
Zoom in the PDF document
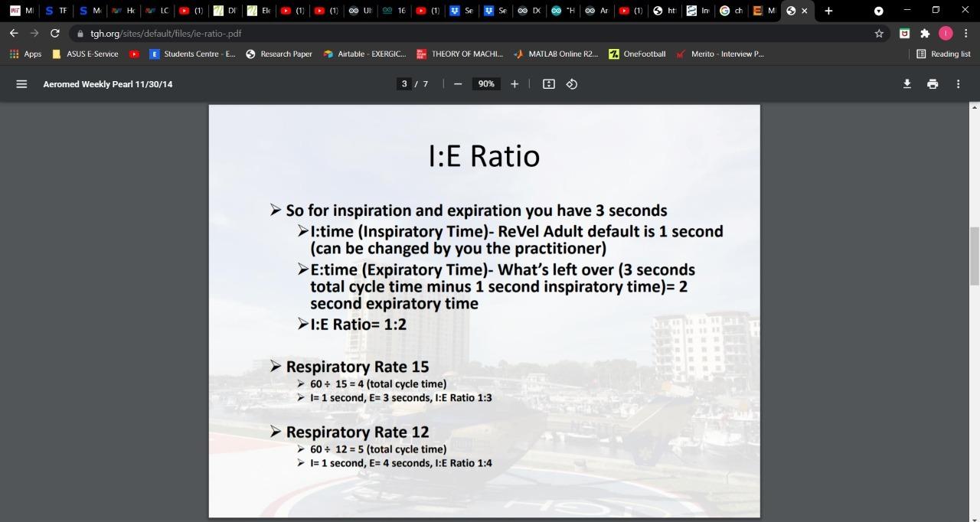tap(514, 84)
